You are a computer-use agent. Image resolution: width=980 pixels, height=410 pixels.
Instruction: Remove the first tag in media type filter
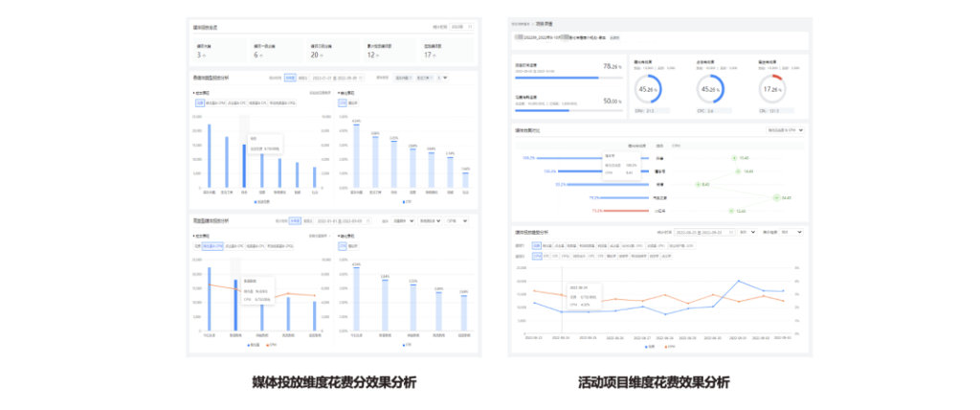412,78
